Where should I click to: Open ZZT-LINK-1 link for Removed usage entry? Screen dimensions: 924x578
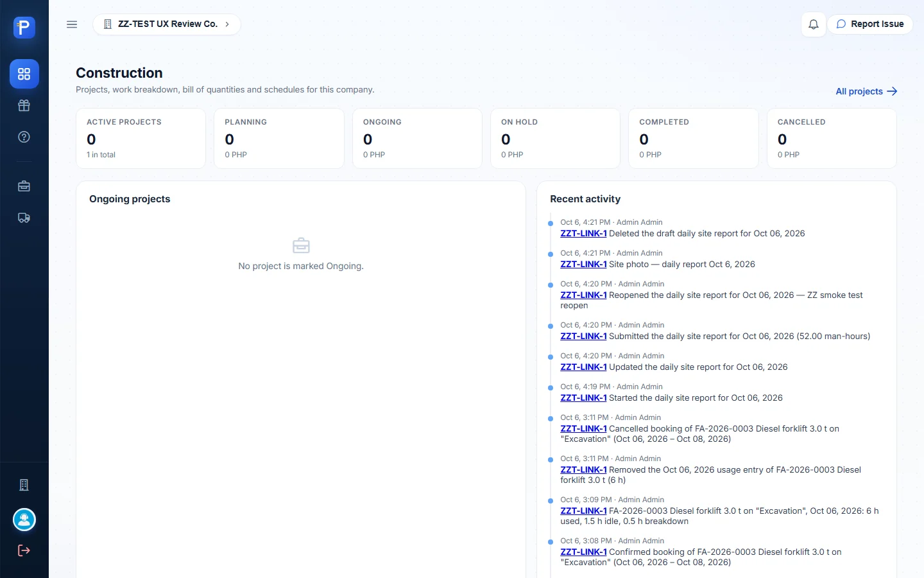[x=583, y=470]
